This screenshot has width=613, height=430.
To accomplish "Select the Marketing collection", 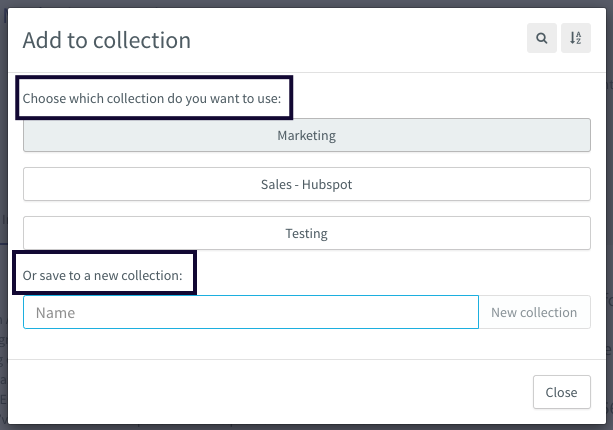I will coord(307,135).
